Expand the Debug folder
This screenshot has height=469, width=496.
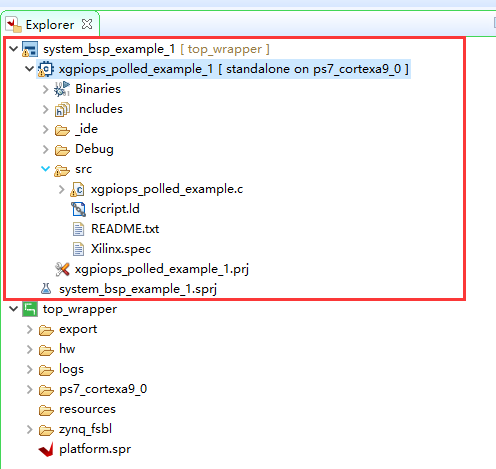coord(46,149)
